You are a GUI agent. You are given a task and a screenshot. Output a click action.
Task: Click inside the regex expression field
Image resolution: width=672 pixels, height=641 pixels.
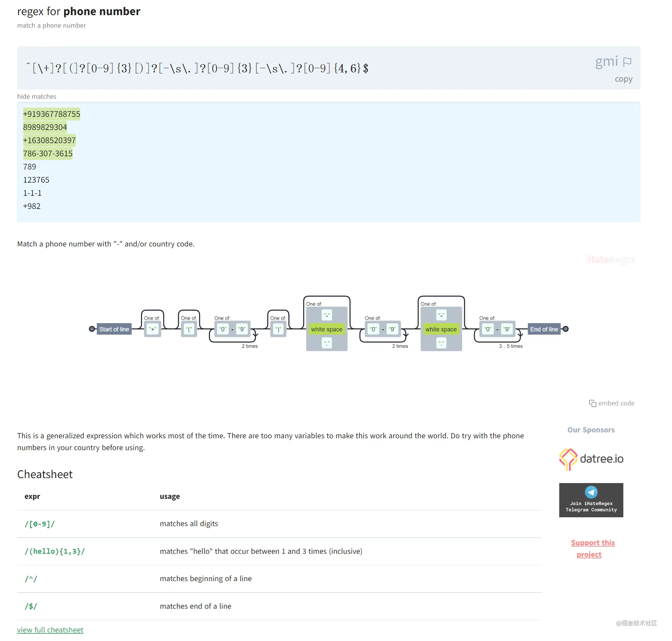coord(197,68)
